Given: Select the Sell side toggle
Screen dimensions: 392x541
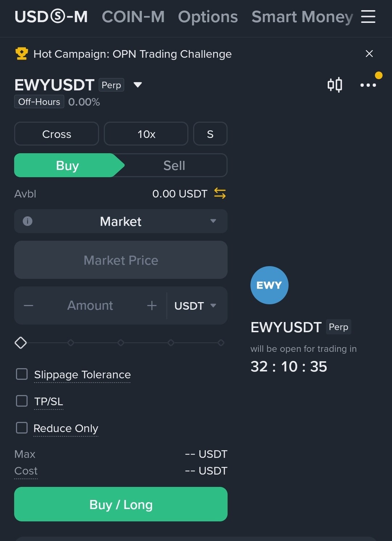Looking at the screenshot, I should (174, 166).
